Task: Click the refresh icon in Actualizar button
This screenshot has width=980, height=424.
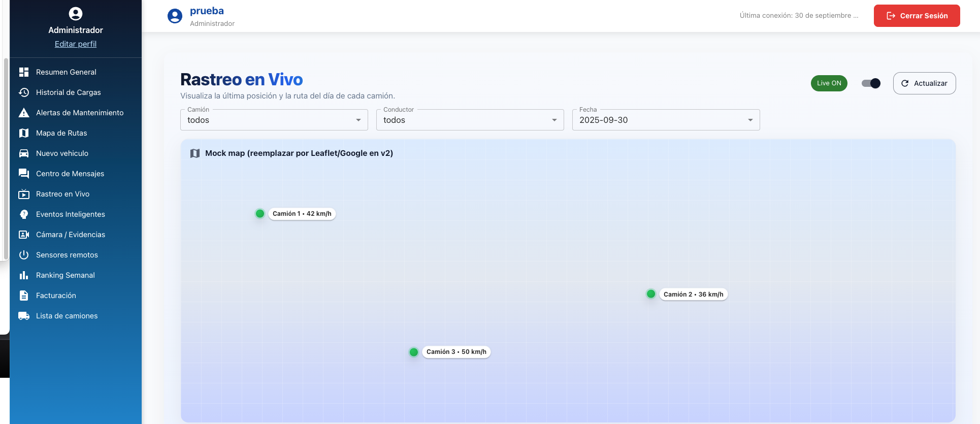Action: pyautogui.click(x=905, y=83)
